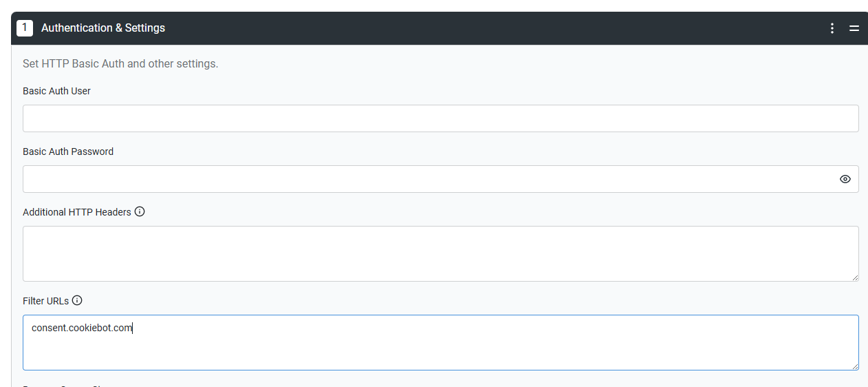Viewport: 868px width, 387px height.
Task: Click the Authentication & Settings header title
Action: click(103, 28)
